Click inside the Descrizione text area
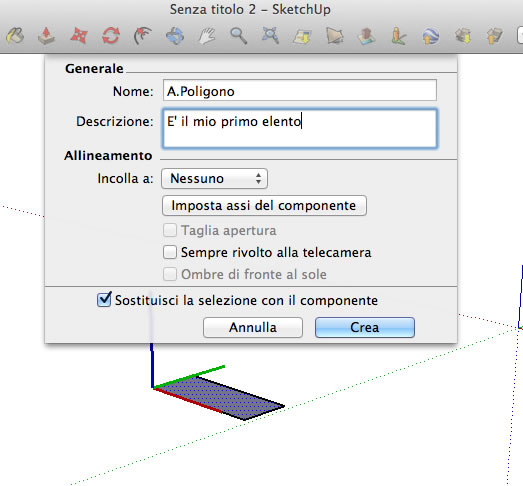523x486 pixels. [300, 128]
